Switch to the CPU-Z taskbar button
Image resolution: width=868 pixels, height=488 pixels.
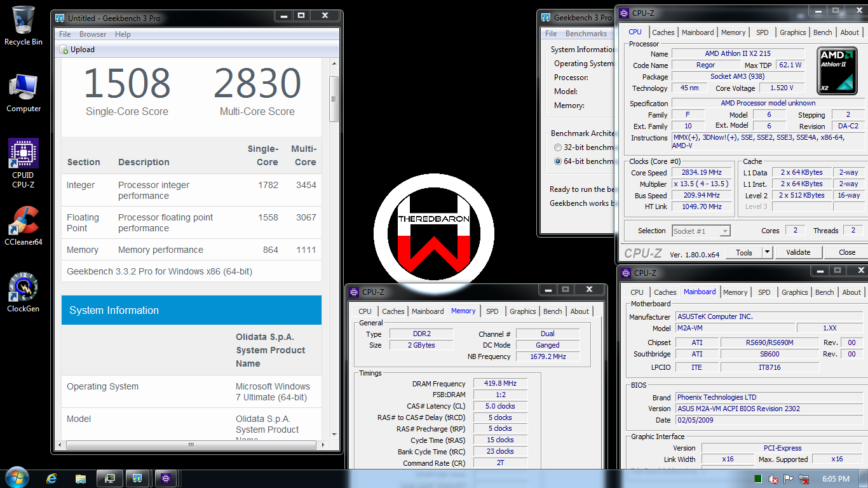coord(166,478)
